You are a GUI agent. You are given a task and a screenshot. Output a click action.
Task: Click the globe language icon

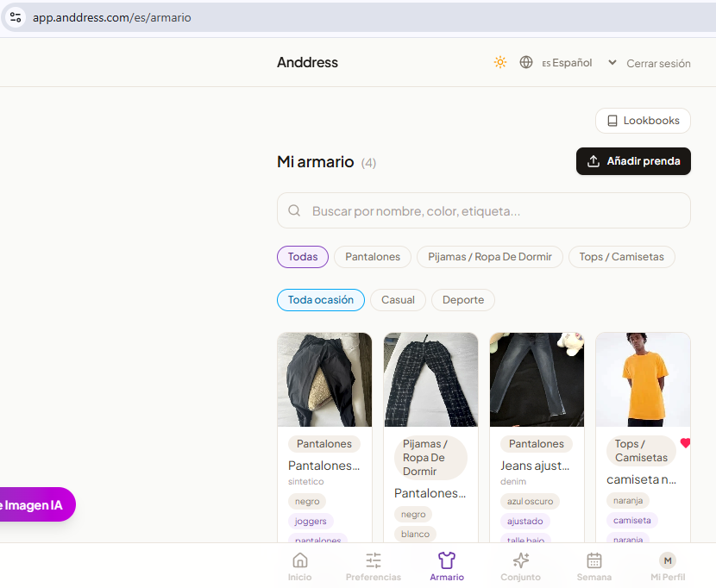(x=526, y=62)
